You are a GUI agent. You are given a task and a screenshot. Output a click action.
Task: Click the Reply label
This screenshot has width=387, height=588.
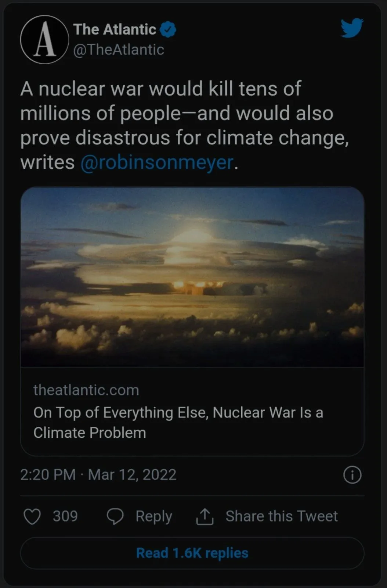tap(153, 516)
